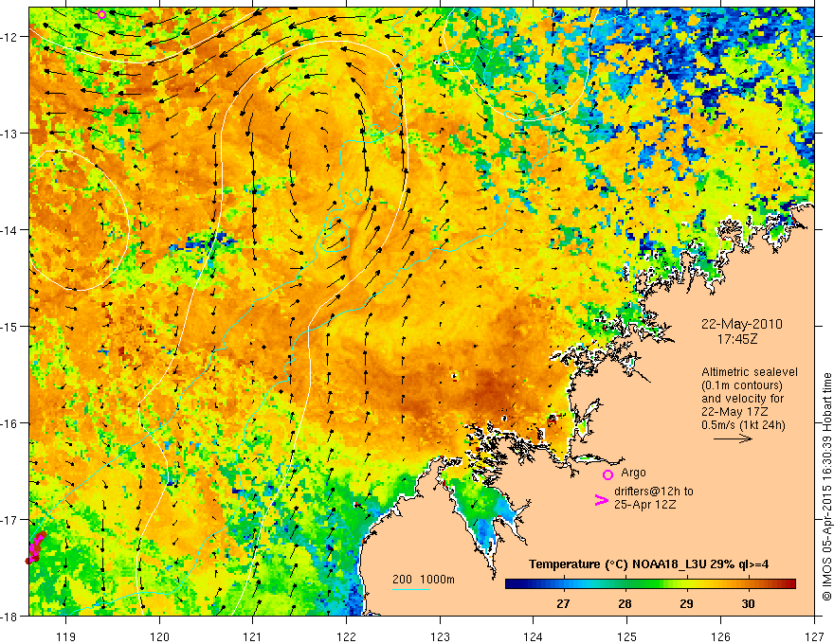The height and width of the screenshot is (644, 834).
Task: Click longitude label 123
Action: pos(440,636)
